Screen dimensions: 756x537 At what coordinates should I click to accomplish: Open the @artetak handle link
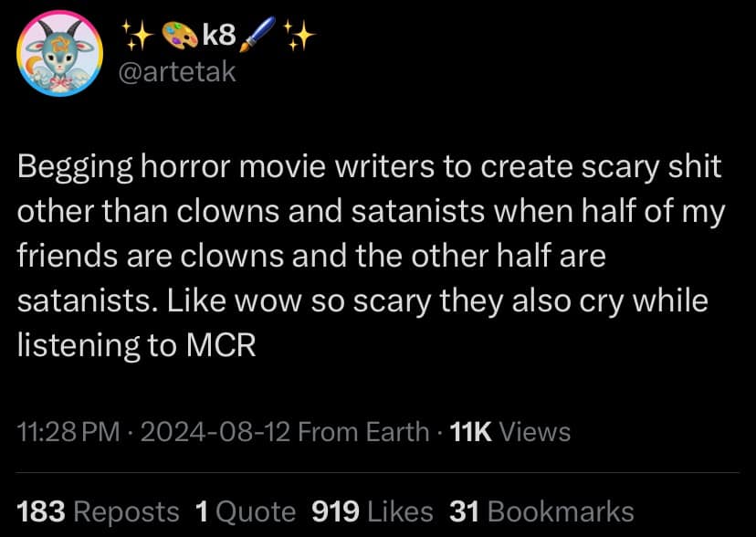(178, 72)
